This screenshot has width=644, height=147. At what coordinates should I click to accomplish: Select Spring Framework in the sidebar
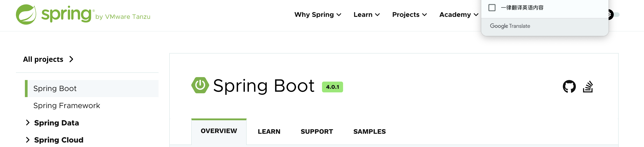[x=67, y=106]
